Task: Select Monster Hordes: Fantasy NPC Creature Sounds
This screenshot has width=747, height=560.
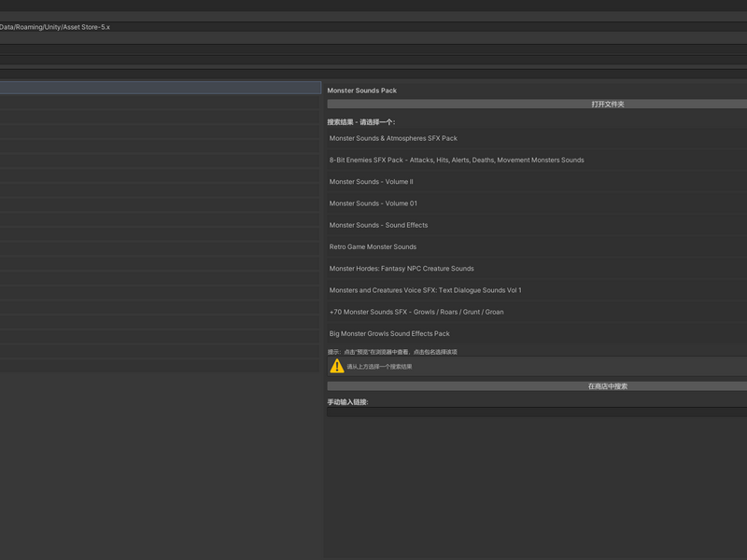Action: (402, 269)
